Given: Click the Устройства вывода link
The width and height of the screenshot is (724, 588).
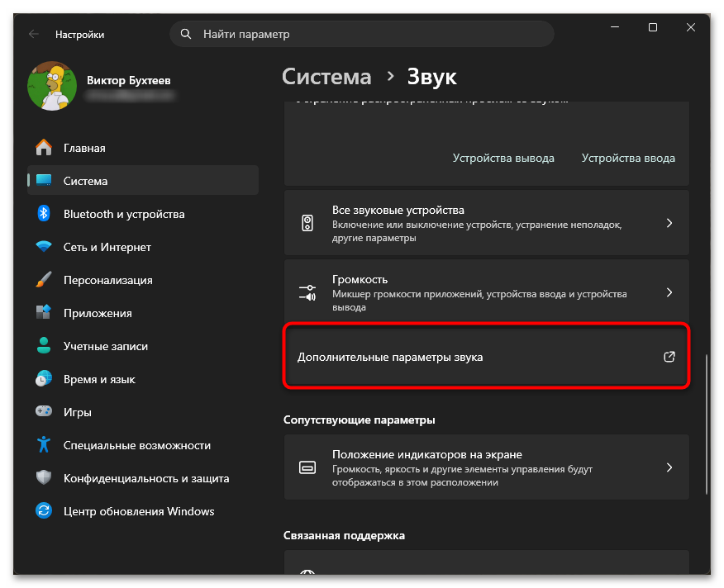Looking at the screenshot, I should coord(503,158).
